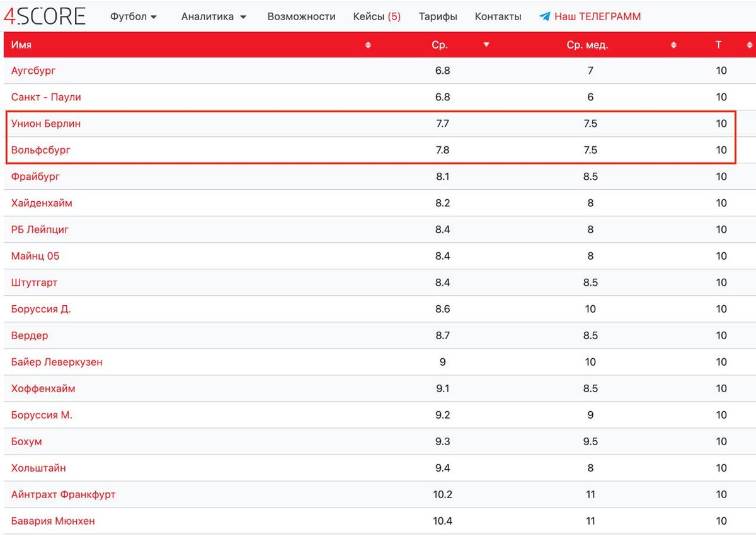Sort by the Т column arrows
This screenshot has width=756, height=536.
coord(749,45)
